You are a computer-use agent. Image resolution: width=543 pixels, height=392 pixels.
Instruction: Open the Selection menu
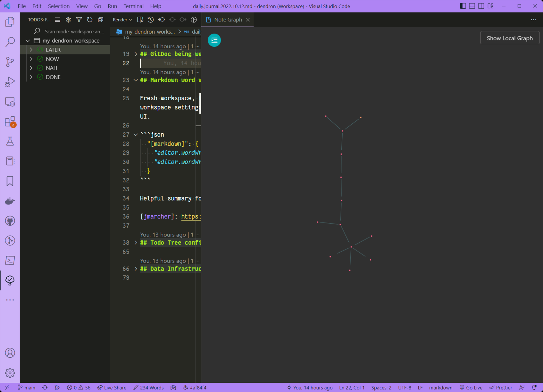pos(59,6)
